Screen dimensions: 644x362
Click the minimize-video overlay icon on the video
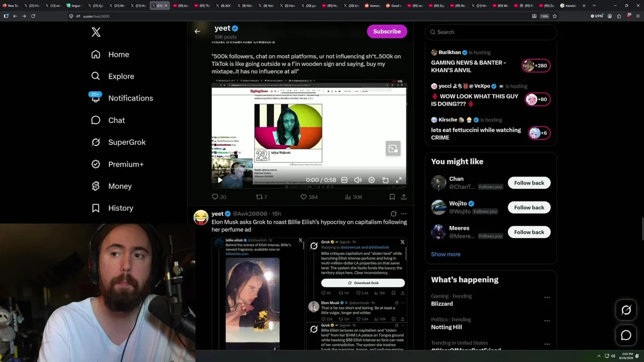[x=393, y=148]
